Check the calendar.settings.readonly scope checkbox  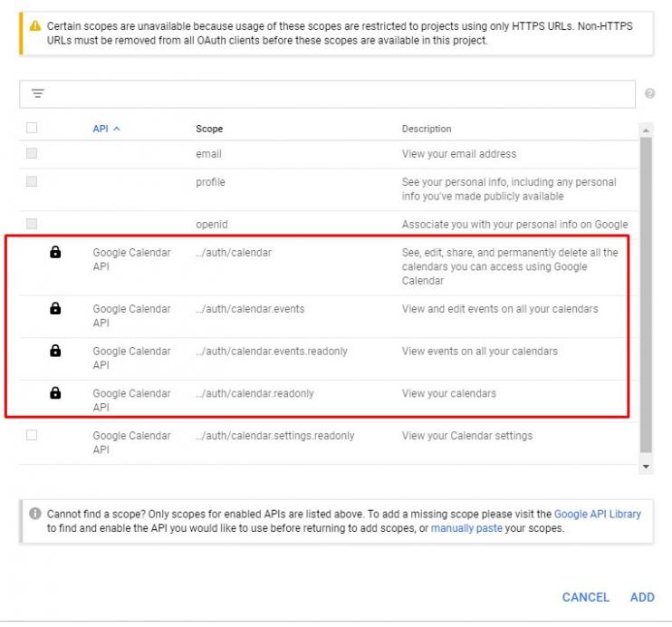pyautogui.click(x=32, y=436)
